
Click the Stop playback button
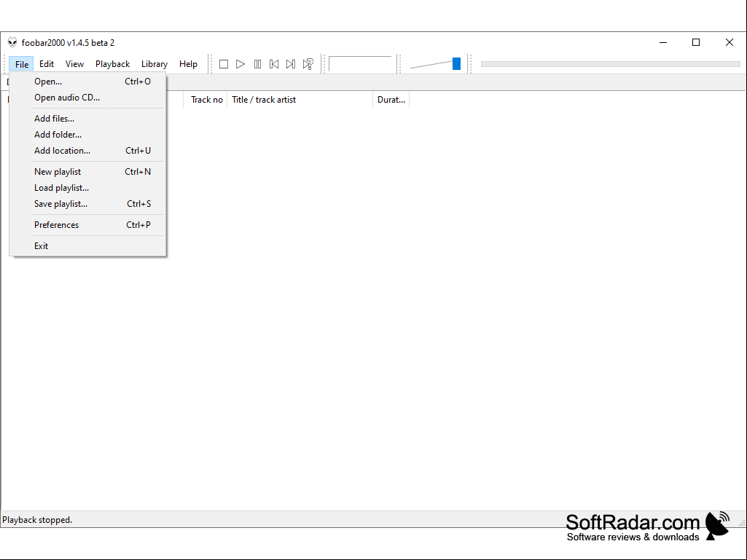[x=224, y=64]
